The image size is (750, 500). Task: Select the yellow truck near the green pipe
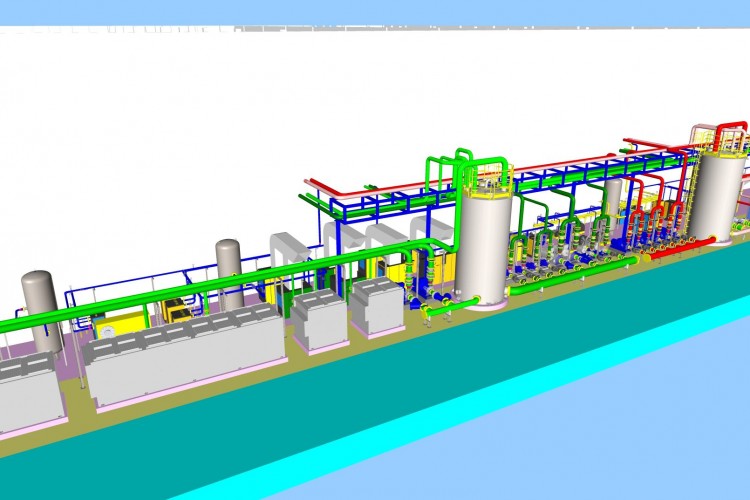[177, 310]
